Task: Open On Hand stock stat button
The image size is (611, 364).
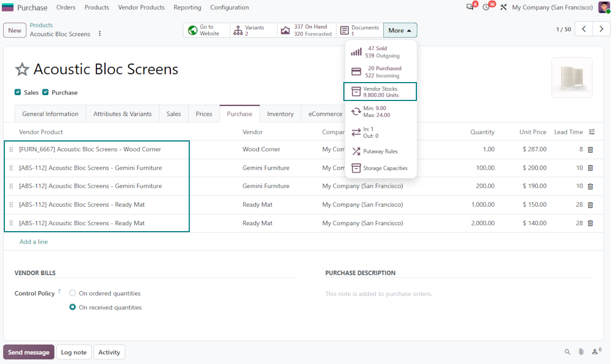Action: click(307, 30)
